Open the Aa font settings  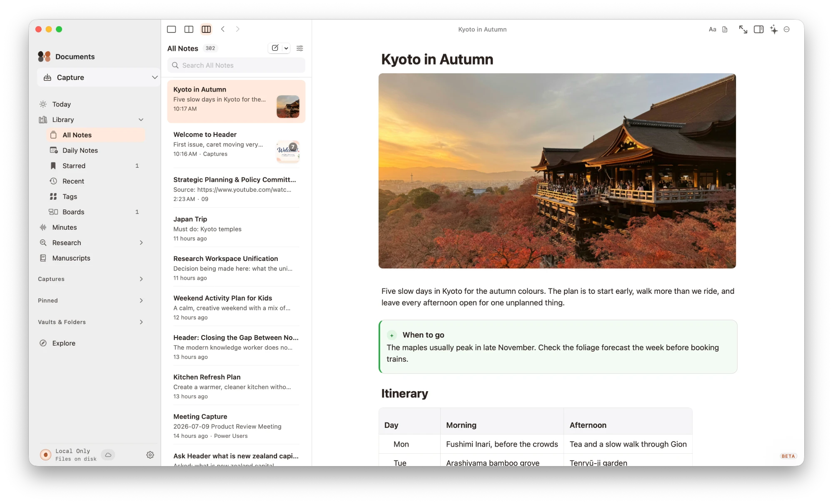[713, 30]
